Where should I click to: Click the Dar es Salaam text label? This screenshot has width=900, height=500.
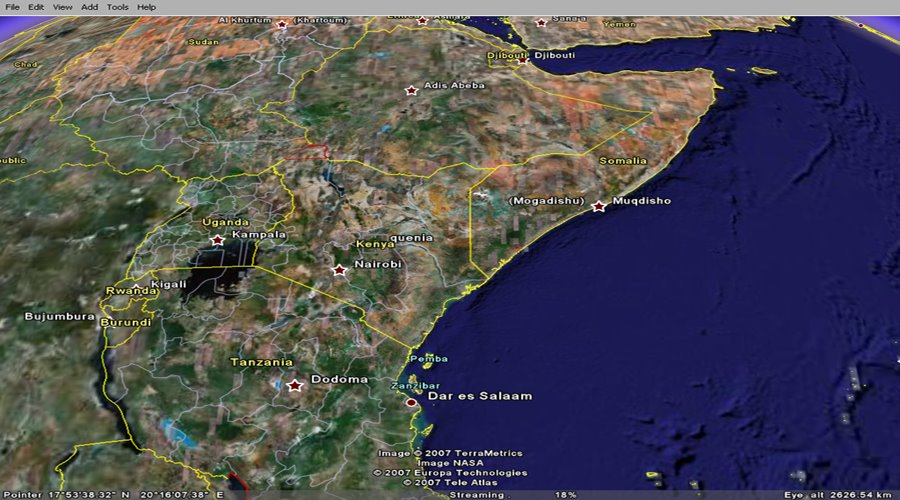coord(480,396)
